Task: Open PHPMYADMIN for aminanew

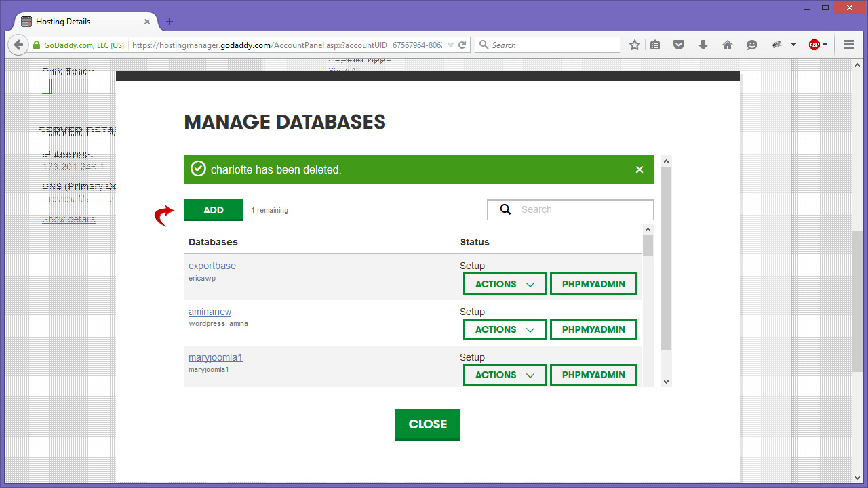Action: point(593,329)
